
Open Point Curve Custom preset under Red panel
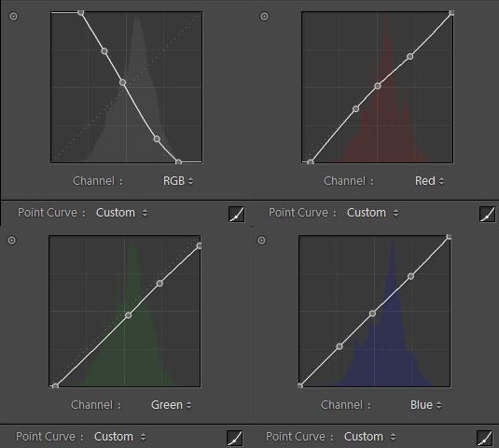[373, 213]
